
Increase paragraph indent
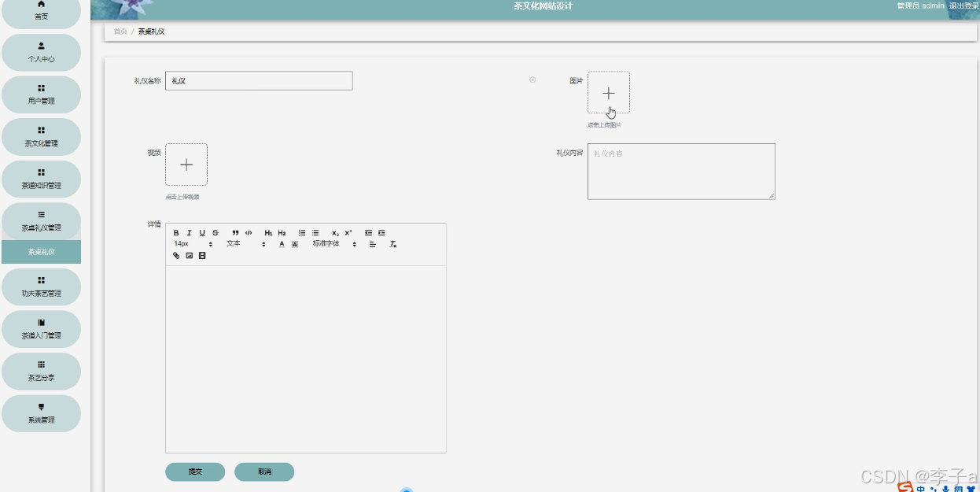click(x=381, y=233)
